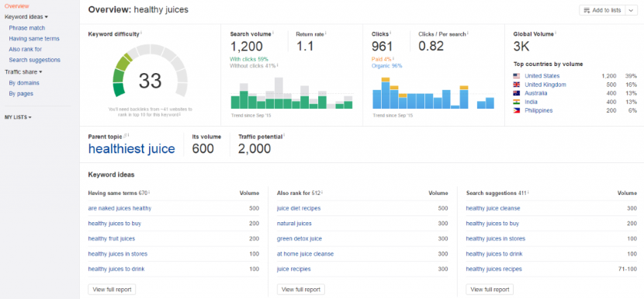644x299 pixels.
Task: Click info icon beside Traffic potential
Action: tap(284, 135)
